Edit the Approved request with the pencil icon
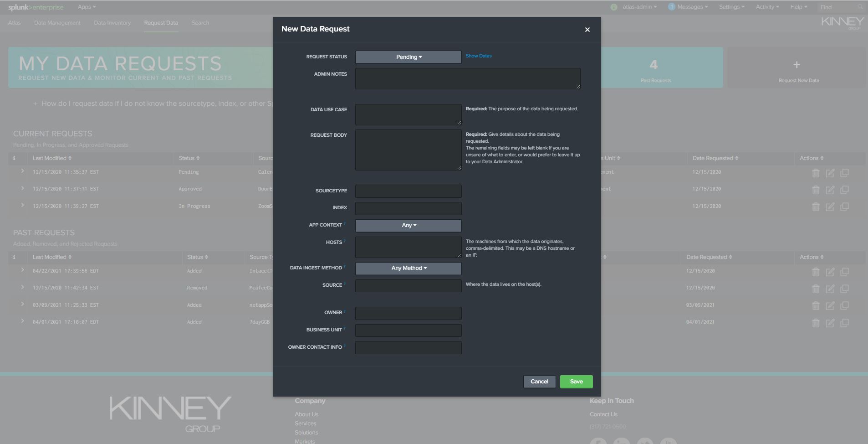Screen dimensions: 868x444 [830, 190]
